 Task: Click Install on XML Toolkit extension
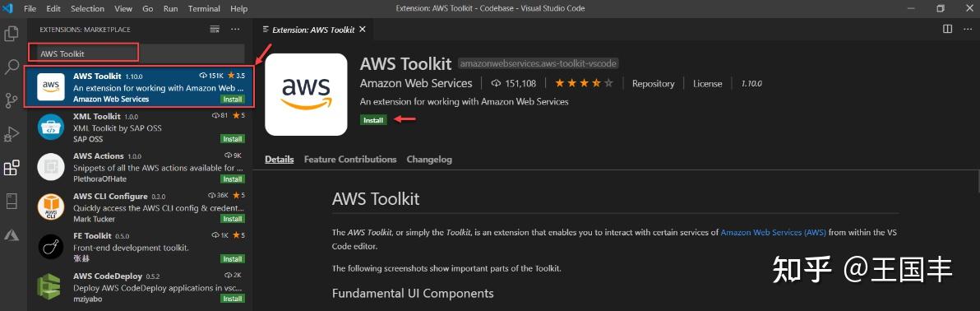pos(233,139)
